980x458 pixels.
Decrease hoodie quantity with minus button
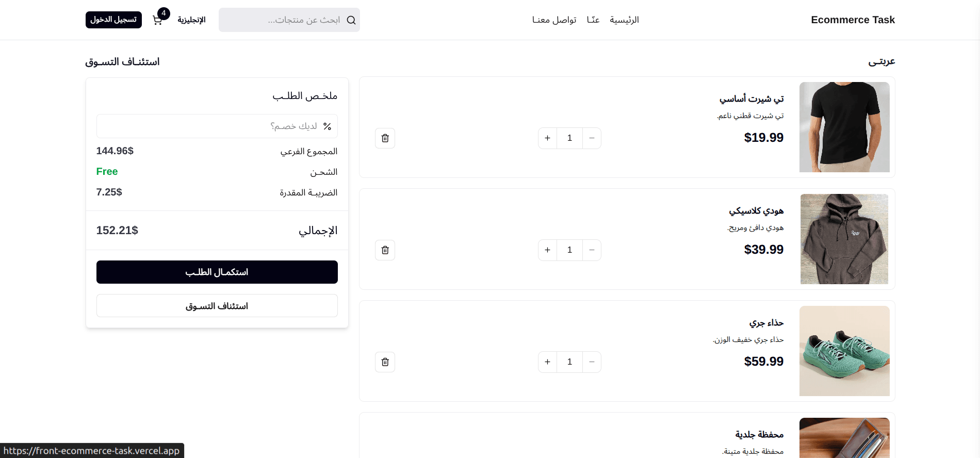click(x=592, y=250)
